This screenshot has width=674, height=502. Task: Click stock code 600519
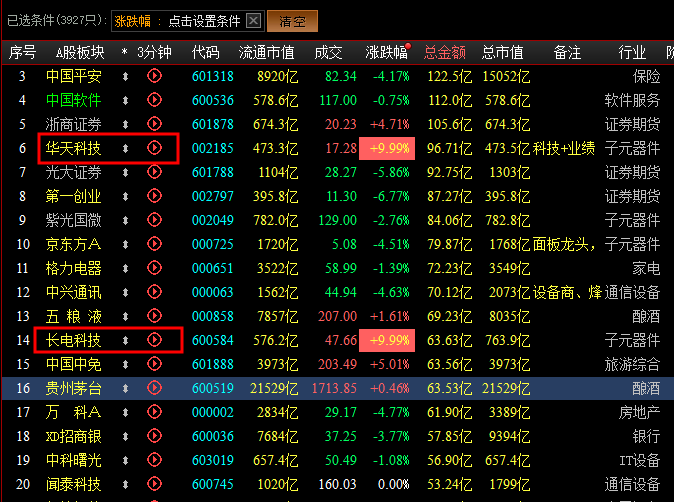[x=213, y=389]
